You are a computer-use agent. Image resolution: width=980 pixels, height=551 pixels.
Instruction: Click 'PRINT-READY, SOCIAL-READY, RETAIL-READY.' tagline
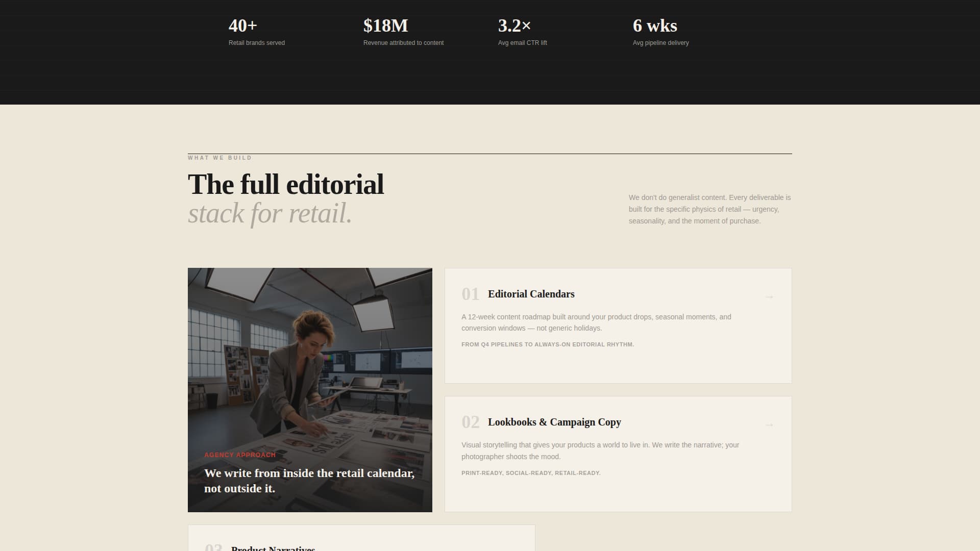pyautogui.click(x=531, y=473)
